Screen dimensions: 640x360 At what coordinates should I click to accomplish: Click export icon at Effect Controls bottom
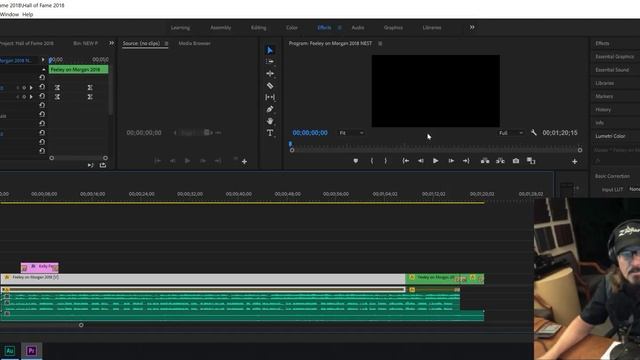pos(103,165)
